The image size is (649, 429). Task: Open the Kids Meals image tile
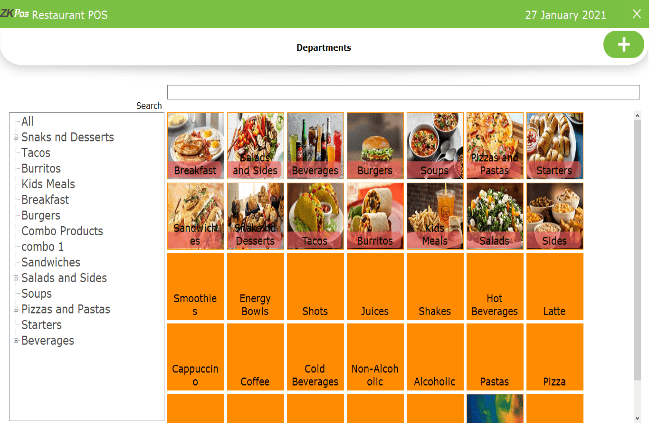pos(435,216)
